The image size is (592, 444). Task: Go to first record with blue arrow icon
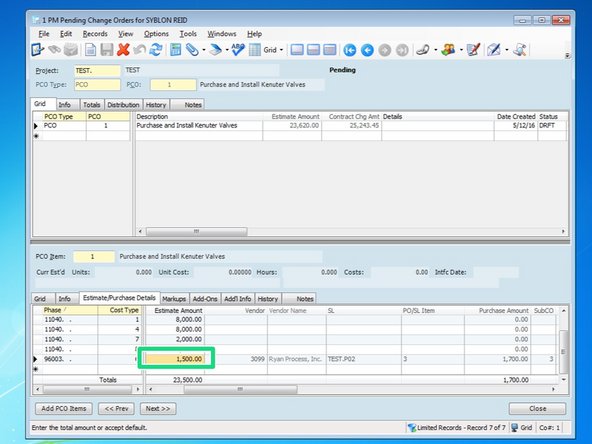(x=350, y=50)
